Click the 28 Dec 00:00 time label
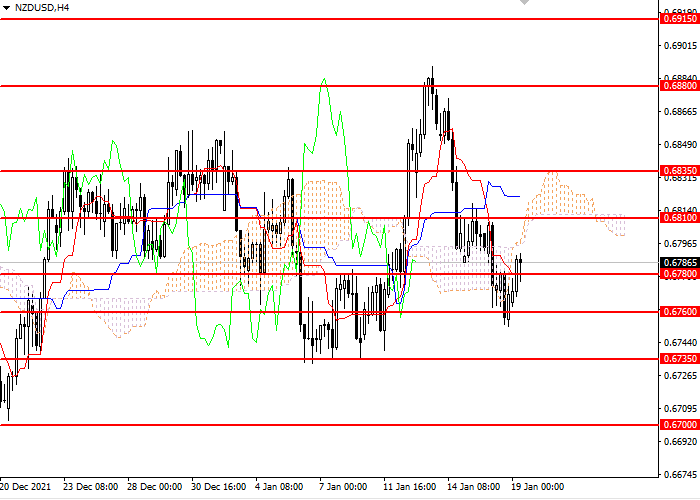Image resolution: width=700 pixels, height=500 pixels. pos(154,487)
